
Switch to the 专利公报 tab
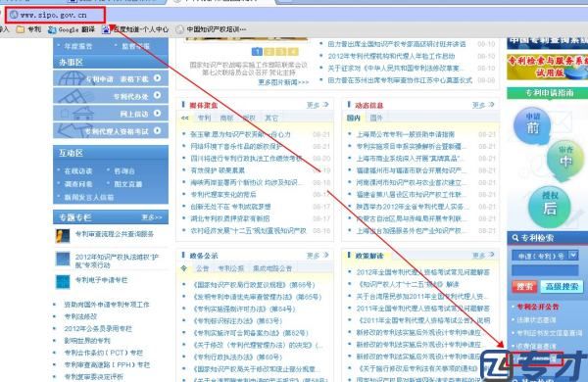(231, 268)
